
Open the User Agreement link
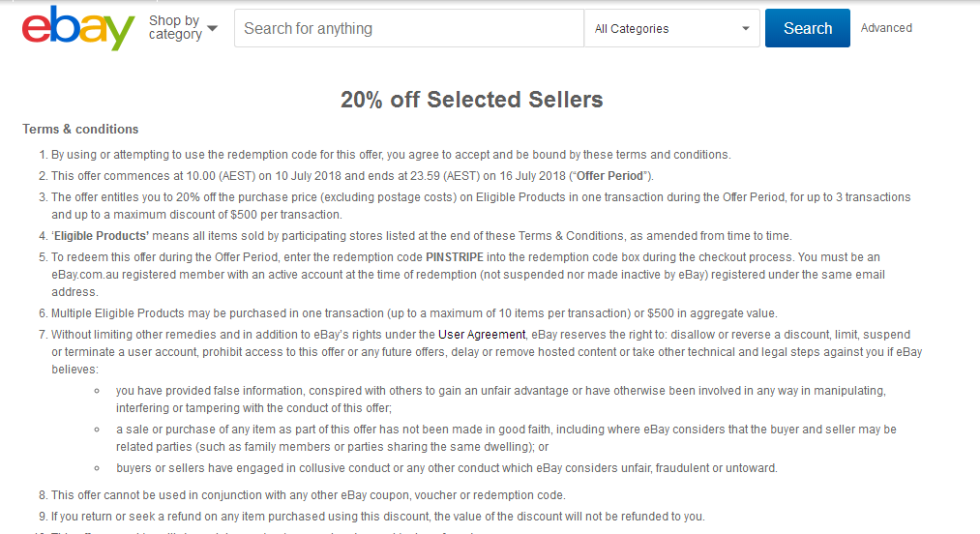[x=482, y=335]
